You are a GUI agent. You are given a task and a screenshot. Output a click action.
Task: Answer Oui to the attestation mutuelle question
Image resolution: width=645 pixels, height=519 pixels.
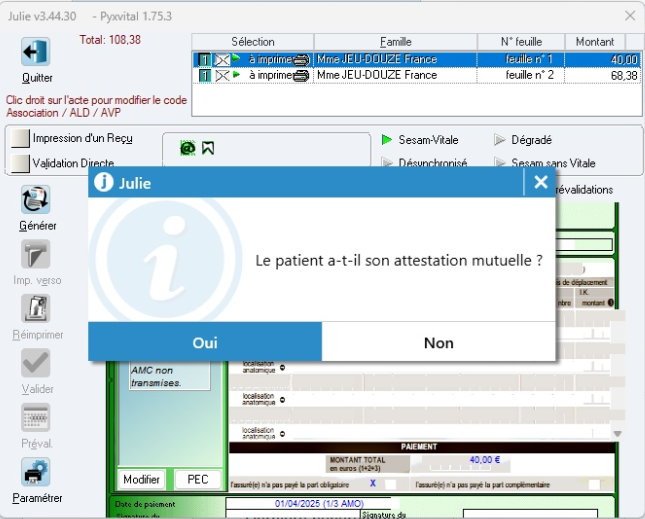click(205, 342)
